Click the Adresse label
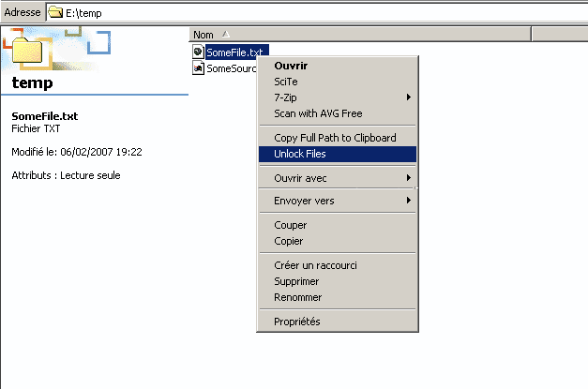Image resolution: width=588 pixels, height=389 pixels. [23, 12]
